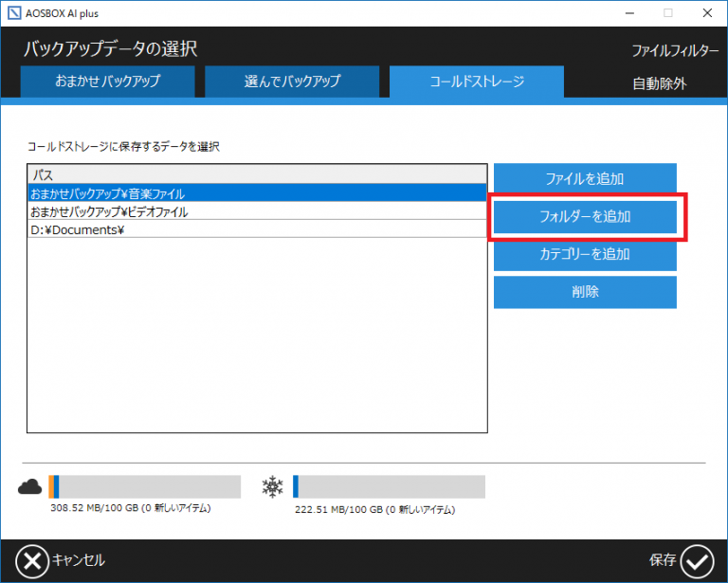Viewport: 728px width, 583px height.
Task: Click the cold storage usage bar
Action: click(x=389, y=486)
